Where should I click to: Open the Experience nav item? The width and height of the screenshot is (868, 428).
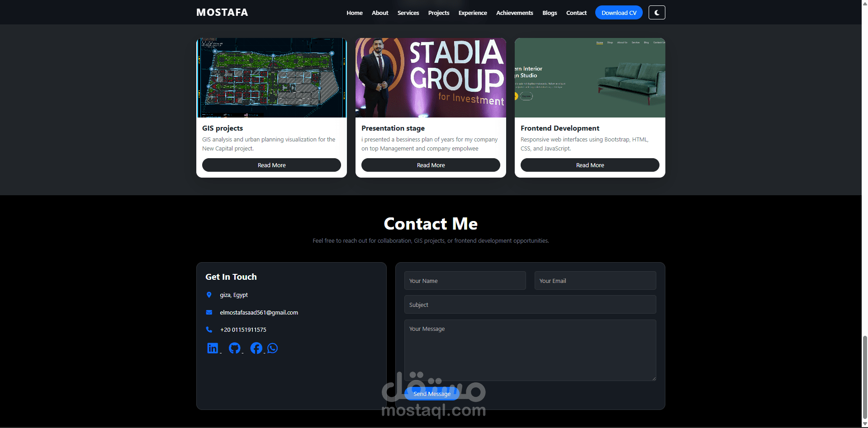[x=473, y=13]
